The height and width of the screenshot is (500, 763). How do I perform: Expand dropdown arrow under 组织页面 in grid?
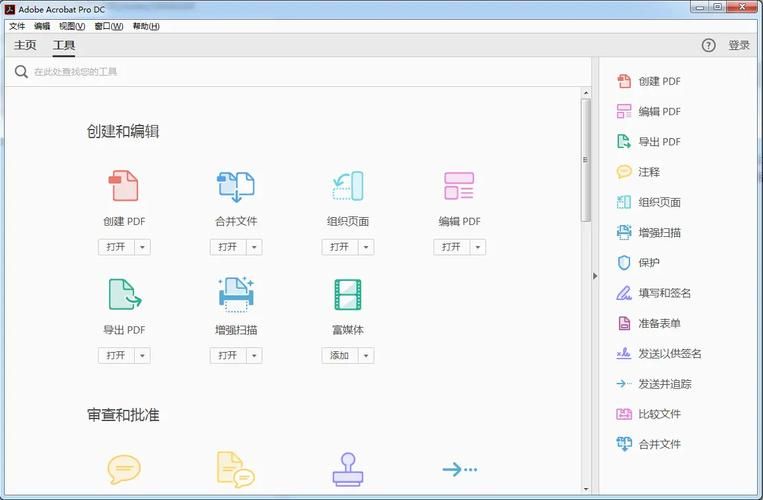click(366, 247)
